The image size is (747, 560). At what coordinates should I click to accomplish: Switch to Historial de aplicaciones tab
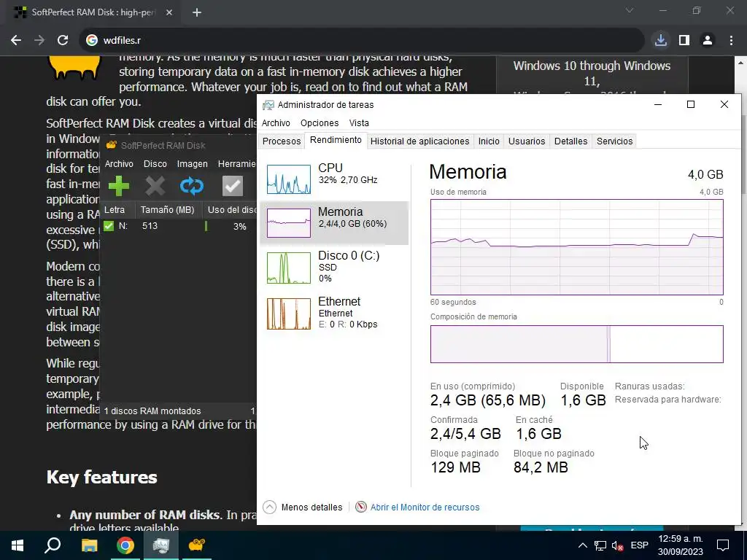pyautogui.click(x=419, y=141)
